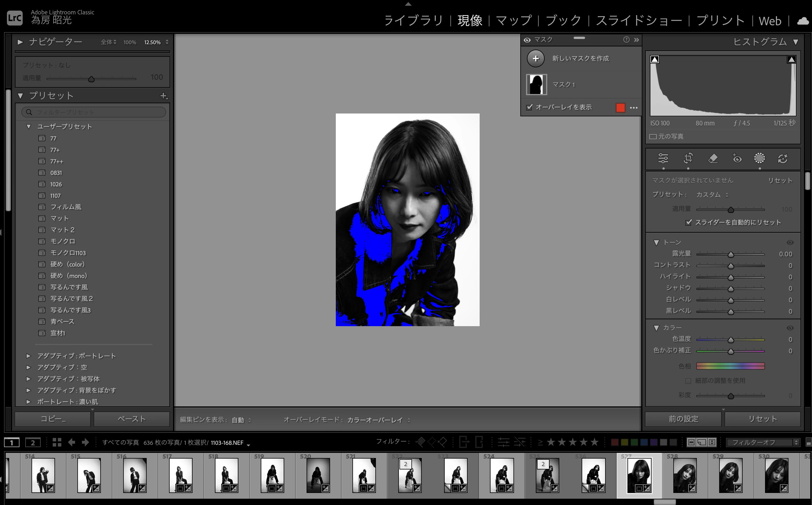This screenshot has height=505, width=812.
Task: Click the Masking tool circle icon
Action: click(759, 158)
